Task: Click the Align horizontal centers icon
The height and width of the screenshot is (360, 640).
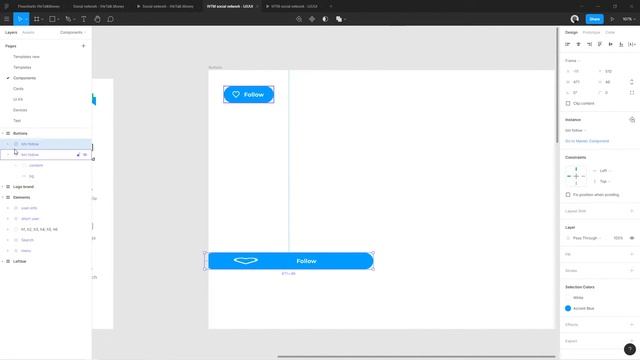Action: pos(578,44)
